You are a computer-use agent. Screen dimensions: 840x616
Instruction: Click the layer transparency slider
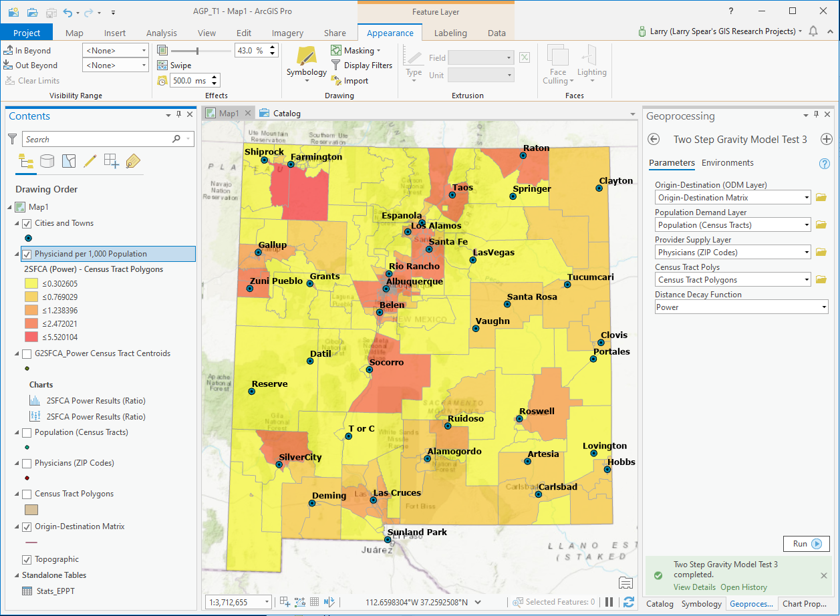pos(197,51)
